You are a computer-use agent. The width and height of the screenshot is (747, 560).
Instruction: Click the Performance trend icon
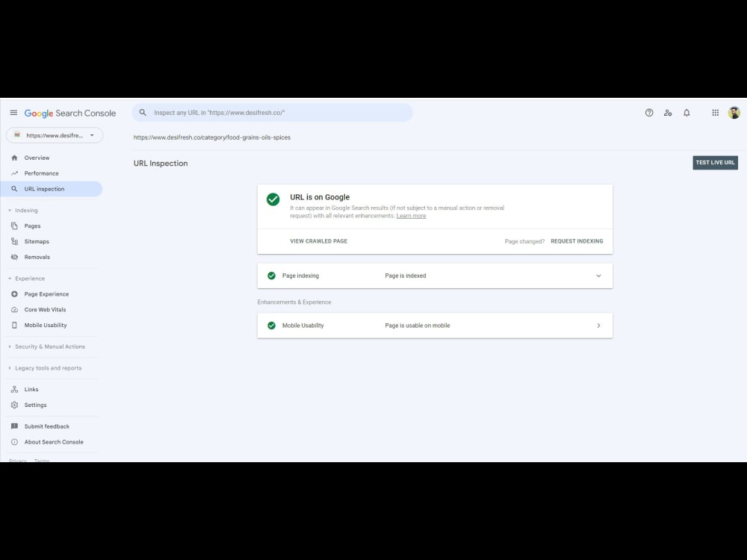pyautogui.click(x=14, y=173)
